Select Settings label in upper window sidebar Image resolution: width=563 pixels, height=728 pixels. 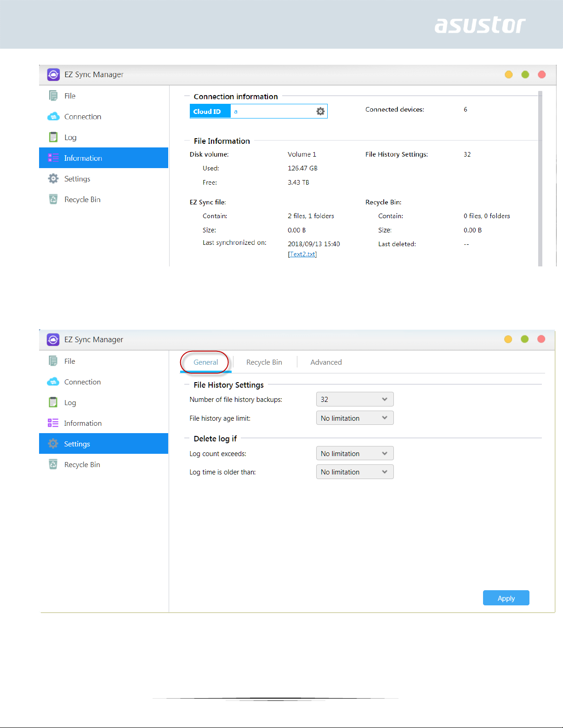77,179
